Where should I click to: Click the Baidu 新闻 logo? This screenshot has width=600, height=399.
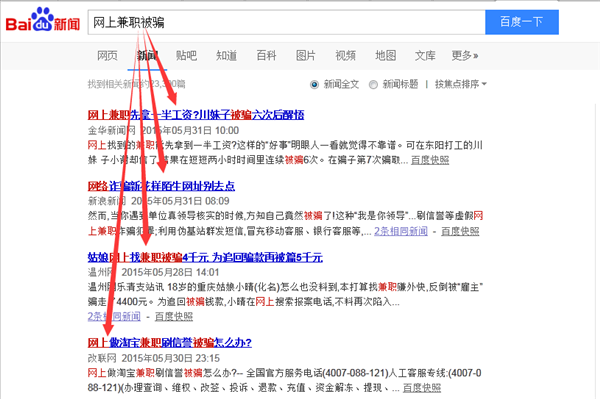point(43,20)
